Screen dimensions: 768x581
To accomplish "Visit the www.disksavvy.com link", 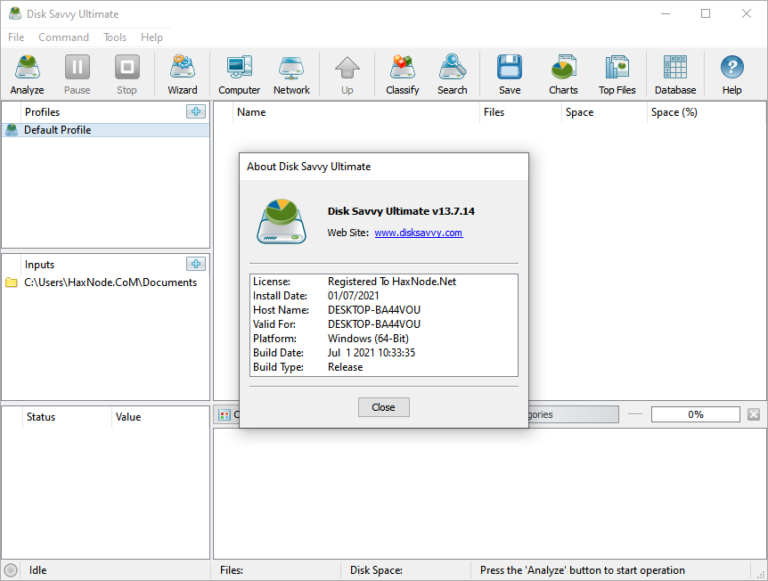I will click(418, 233).
